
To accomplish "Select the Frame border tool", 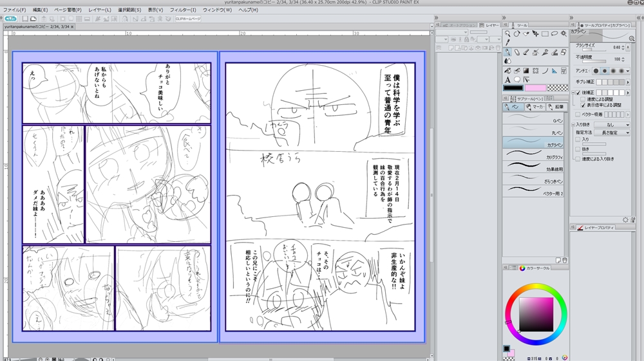I will coord(563,71).
